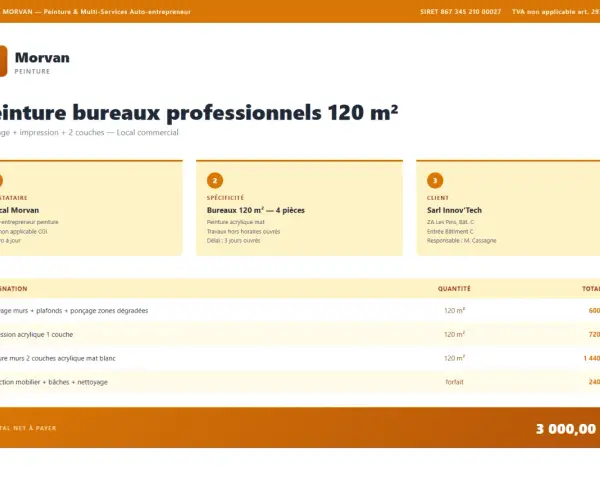The height and width of the screenshot is (480, 600).
Task: Click the Bureaux 120 m² — 4 pièces title
Action: point(256,210)
